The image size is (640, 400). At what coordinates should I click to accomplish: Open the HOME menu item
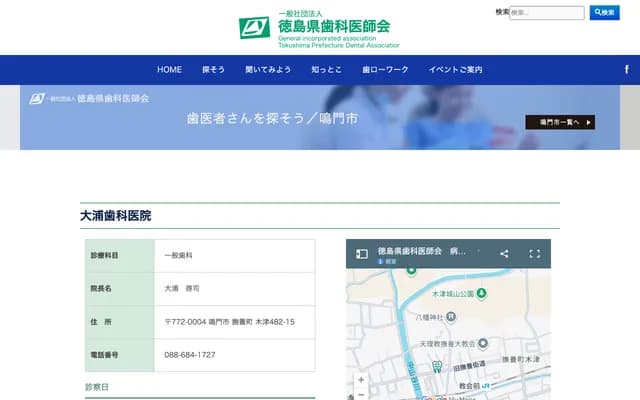[x=169, y=70]
